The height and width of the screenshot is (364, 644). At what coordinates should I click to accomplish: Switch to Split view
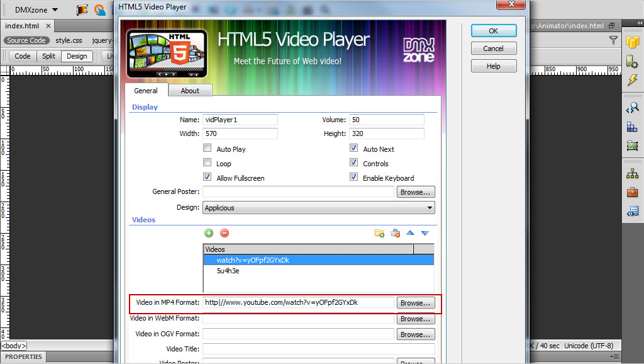(x=48, y=56)
